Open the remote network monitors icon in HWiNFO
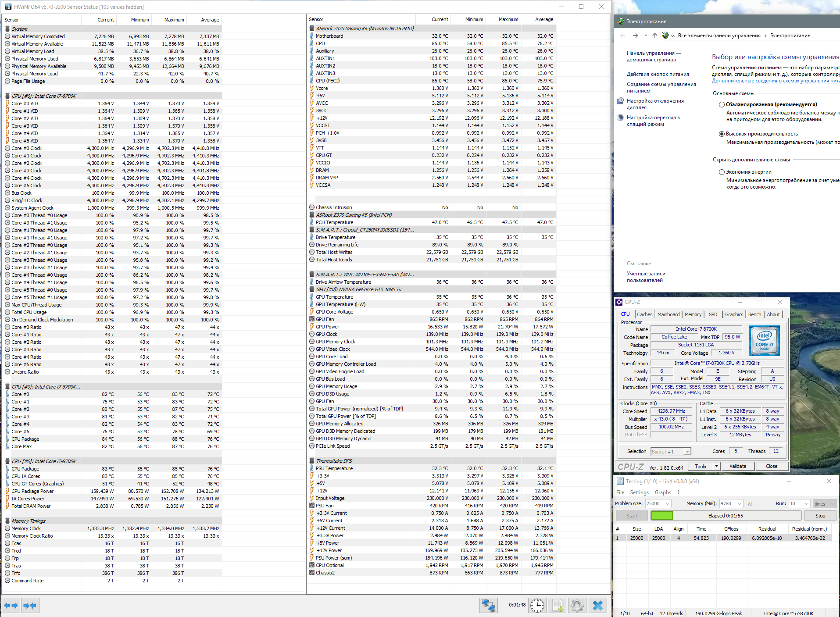Image resolution: width=840 pixels, height=617 pixels. [x=489, y=606]
